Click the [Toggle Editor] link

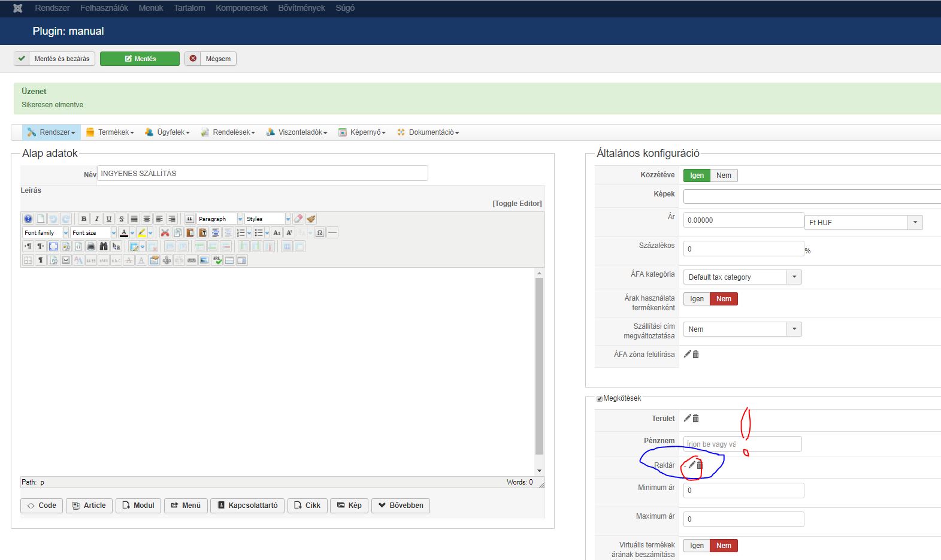[x=517, y=204]
